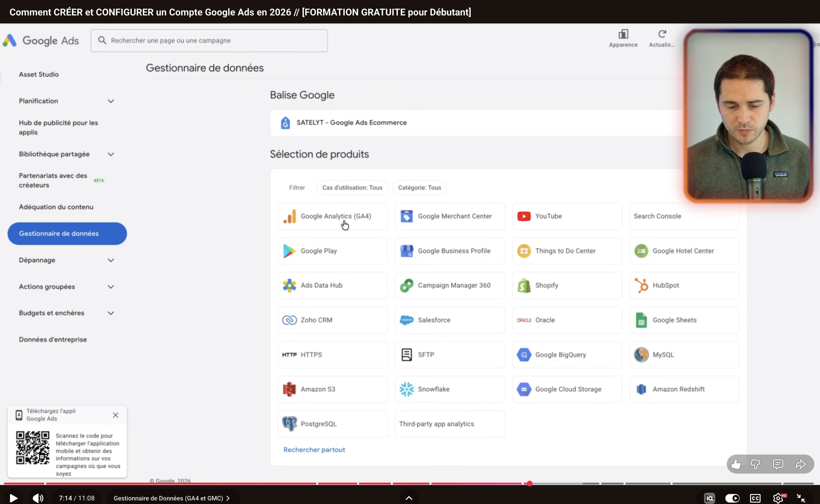Viewport: 820px width, 504px height.
Task: Open Google Merchant Center card
Action: pos(449,216)
